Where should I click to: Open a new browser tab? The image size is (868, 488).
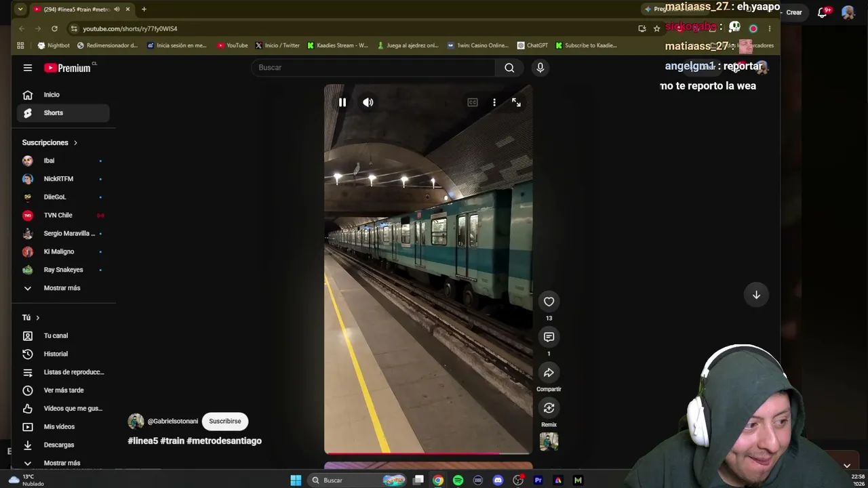point(144,9)
